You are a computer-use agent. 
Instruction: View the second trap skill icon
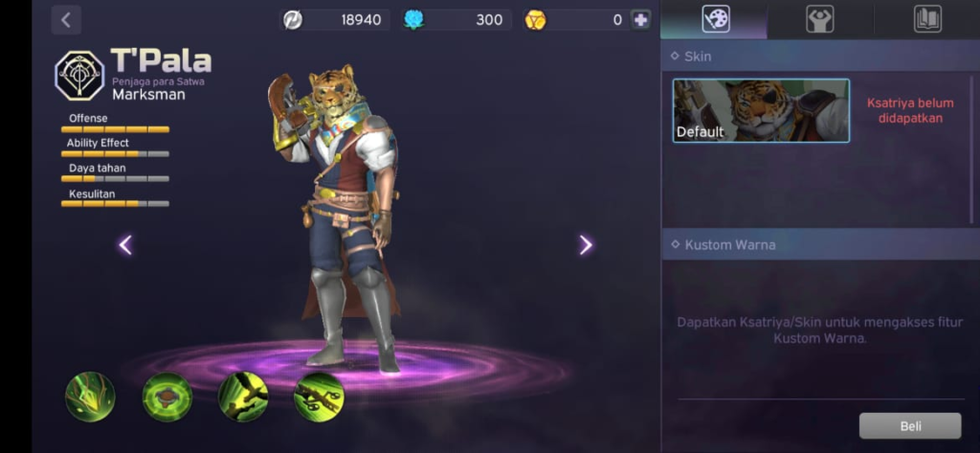click(167, 396)
